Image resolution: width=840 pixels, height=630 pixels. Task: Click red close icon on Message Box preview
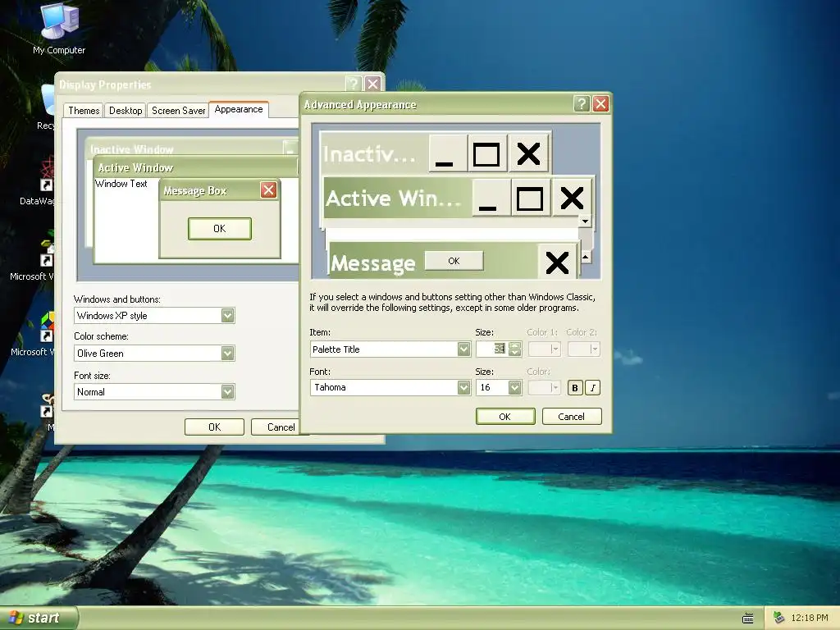pos(268,189)
